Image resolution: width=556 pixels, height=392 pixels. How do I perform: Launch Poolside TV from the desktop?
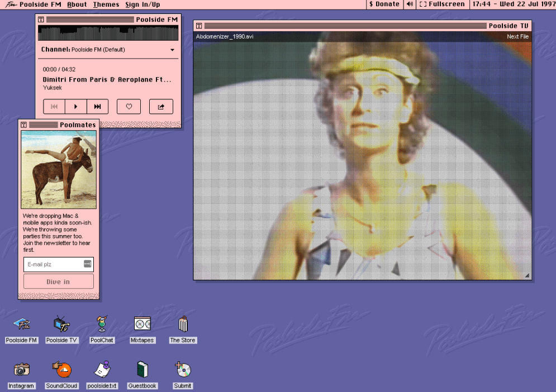[61, 323]
